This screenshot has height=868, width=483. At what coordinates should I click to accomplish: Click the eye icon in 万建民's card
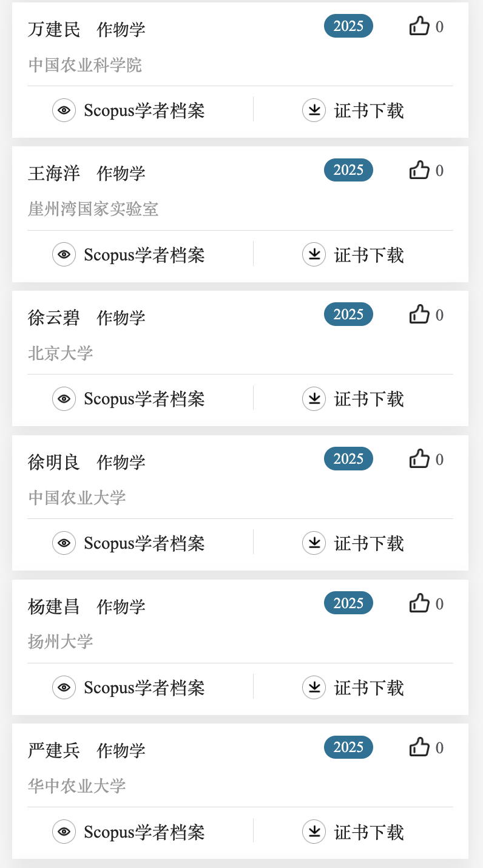[64, 110]
